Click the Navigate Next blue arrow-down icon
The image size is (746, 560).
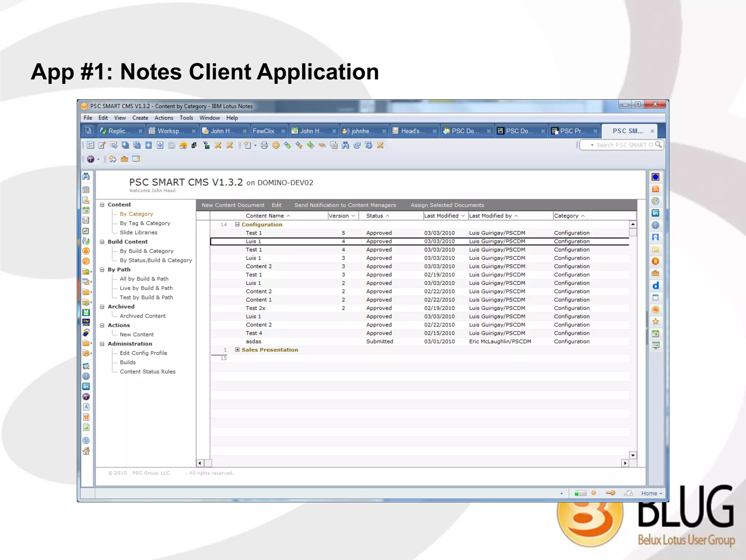[x=287, y=145]
